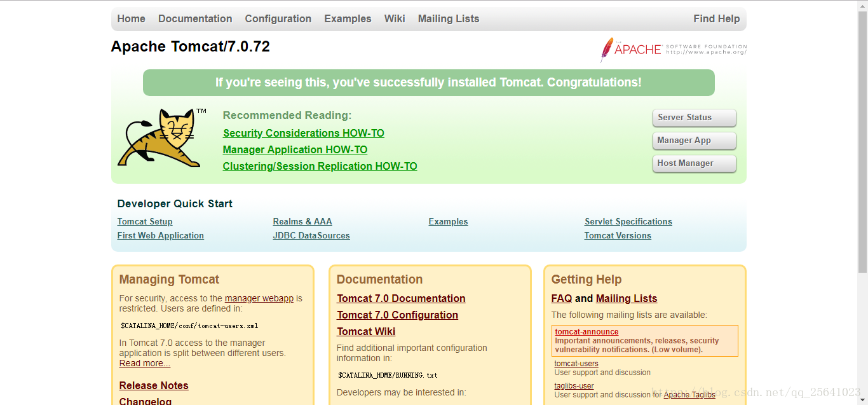
Task: Open the taglibs-user mailing list link
Action: [x=574, y=386]
